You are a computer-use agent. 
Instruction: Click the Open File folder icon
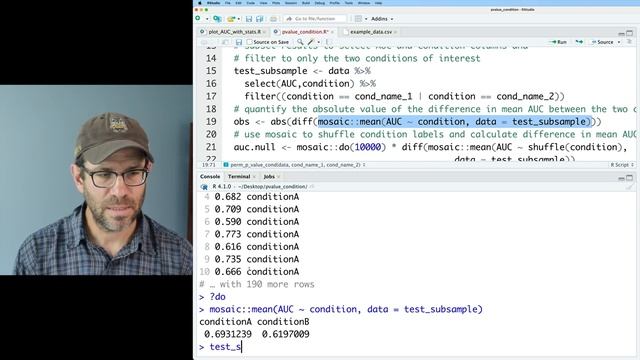231,19
